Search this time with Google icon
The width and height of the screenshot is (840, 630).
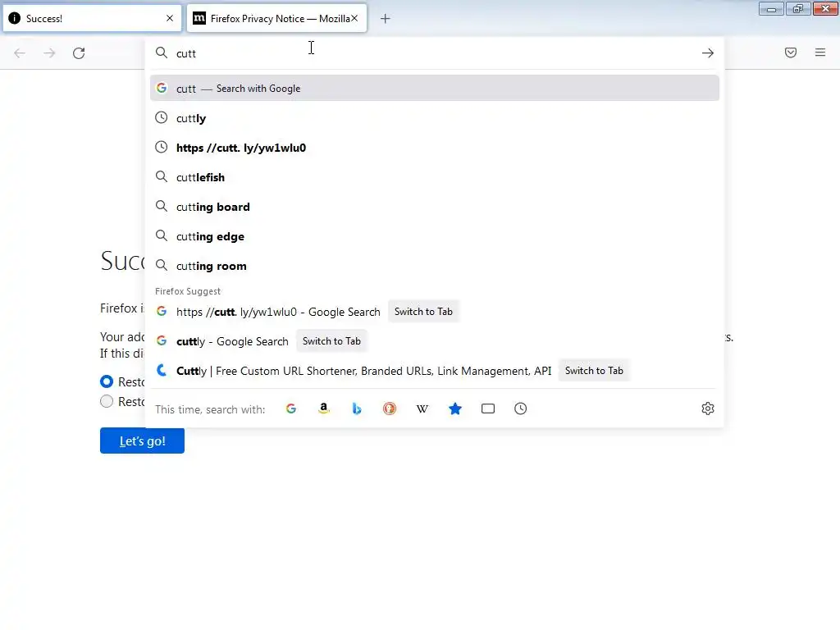click(x=291, y=409)
